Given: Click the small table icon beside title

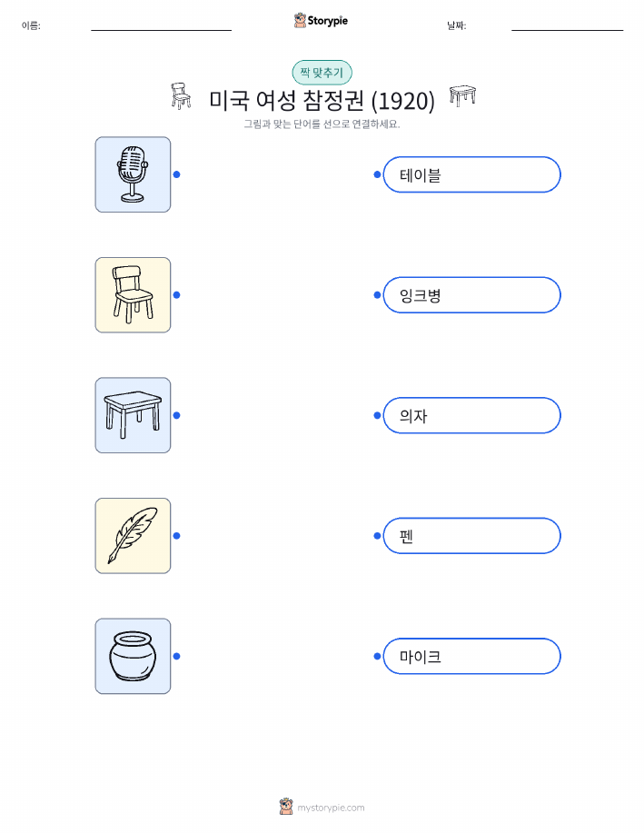Looking at the screenshot, I should pyautogui.click(x=462, y=95).
